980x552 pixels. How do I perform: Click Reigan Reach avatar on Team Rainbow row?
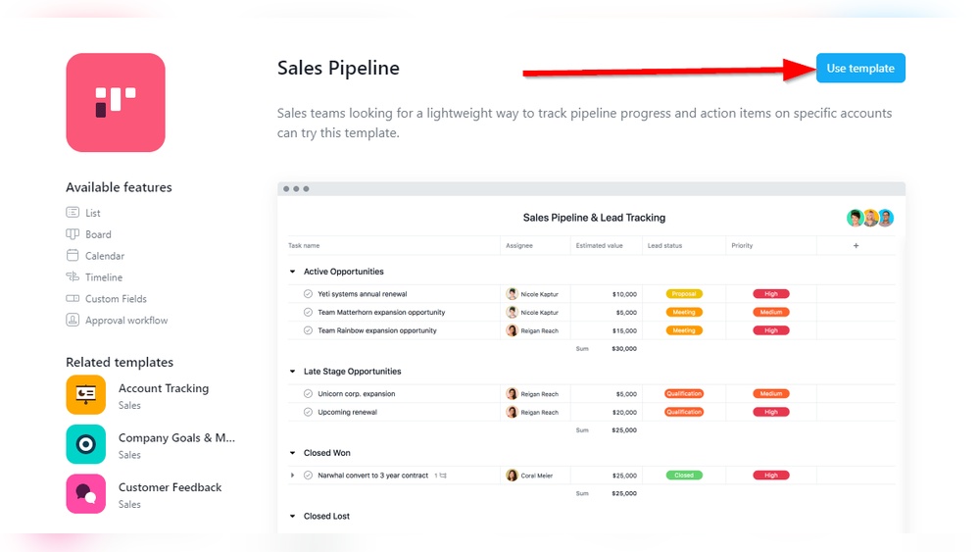tap(512, 330)
